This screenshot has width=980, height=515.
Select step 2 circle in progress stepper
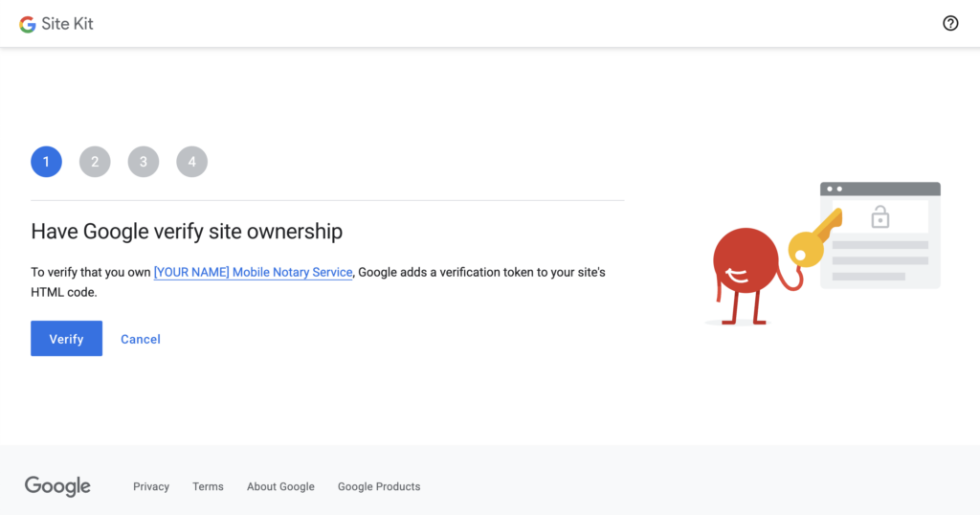tap(95, 162)
